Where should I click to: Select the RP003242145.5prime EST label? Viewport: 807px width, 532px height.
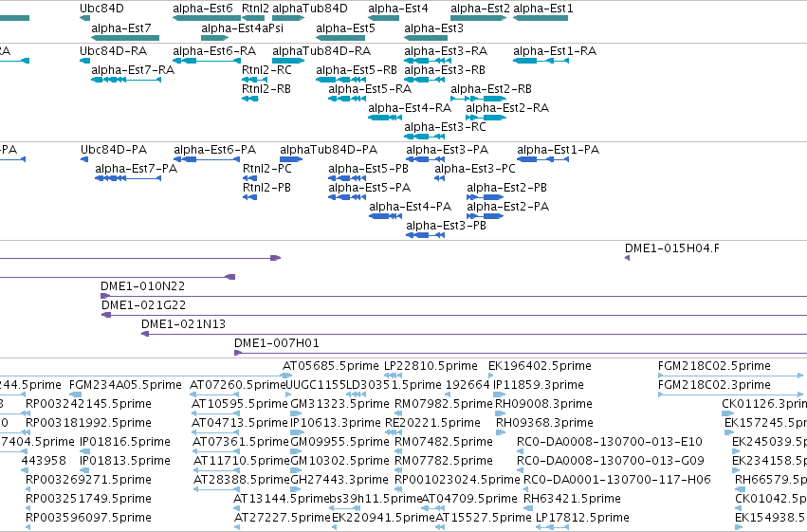(x=88, y=404)
